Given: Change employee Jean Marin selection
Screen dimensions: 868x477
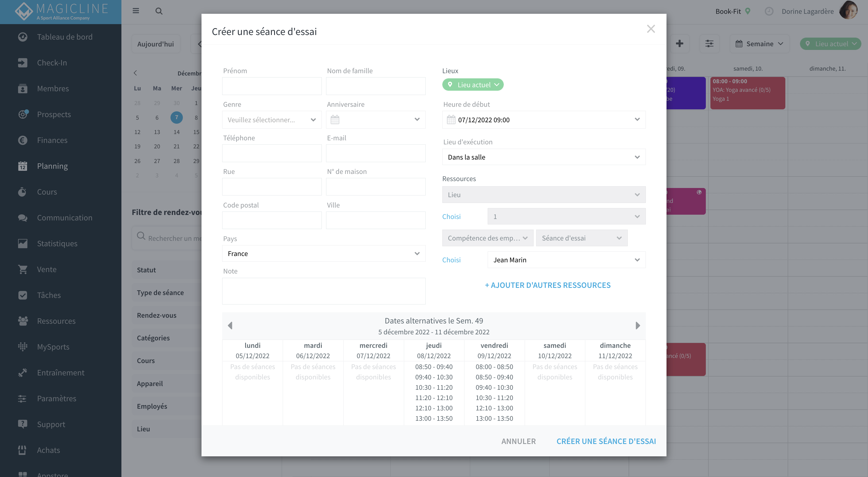Looking at the screenshot, I should (566, 260).
